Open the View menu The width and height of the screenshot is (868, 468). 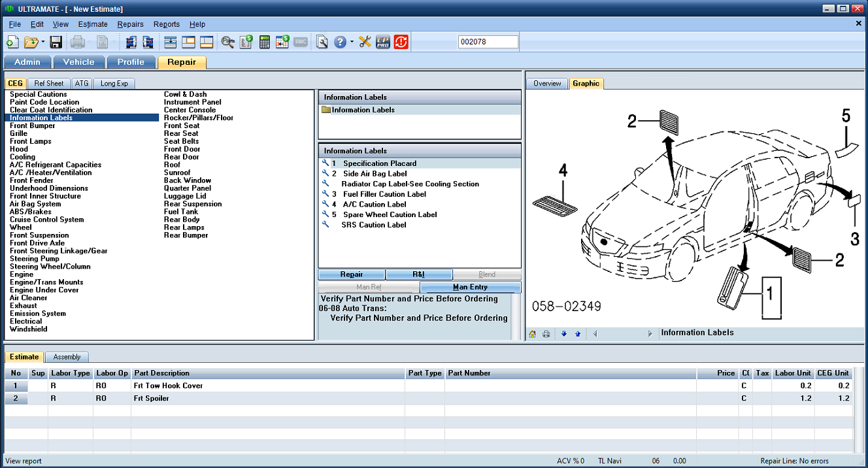[61, 24]
